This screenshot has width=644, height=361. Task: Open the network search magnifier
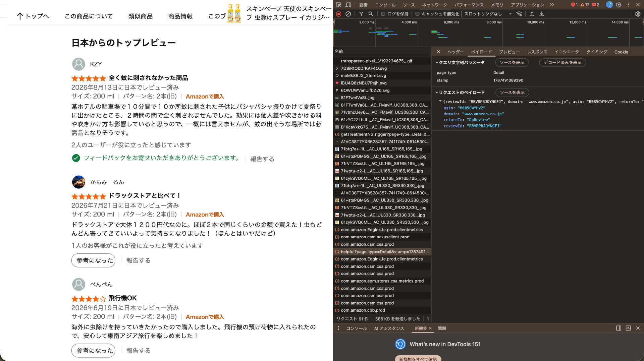click(371, 14)
